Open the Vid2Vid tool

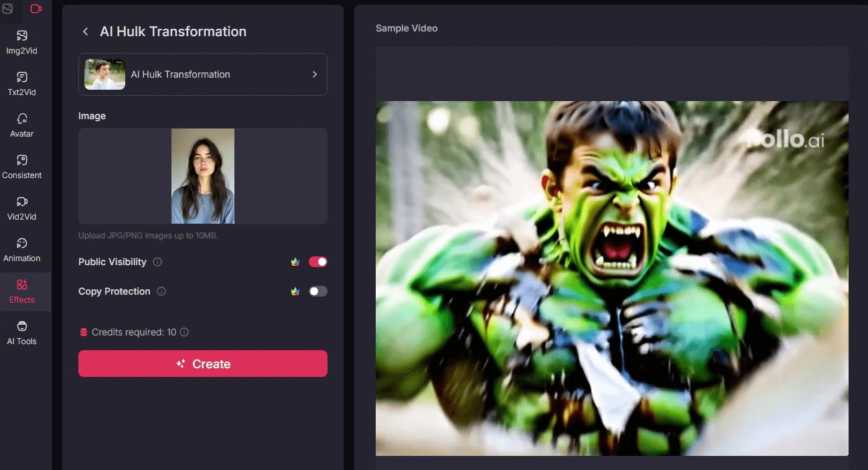click(x=22, y=208)
